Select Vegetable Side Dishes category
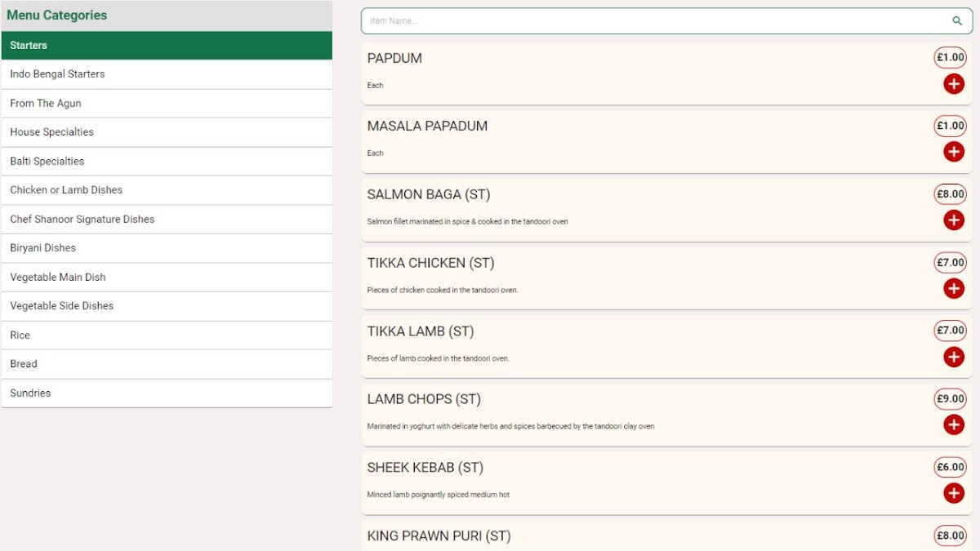 pos(167,306)
